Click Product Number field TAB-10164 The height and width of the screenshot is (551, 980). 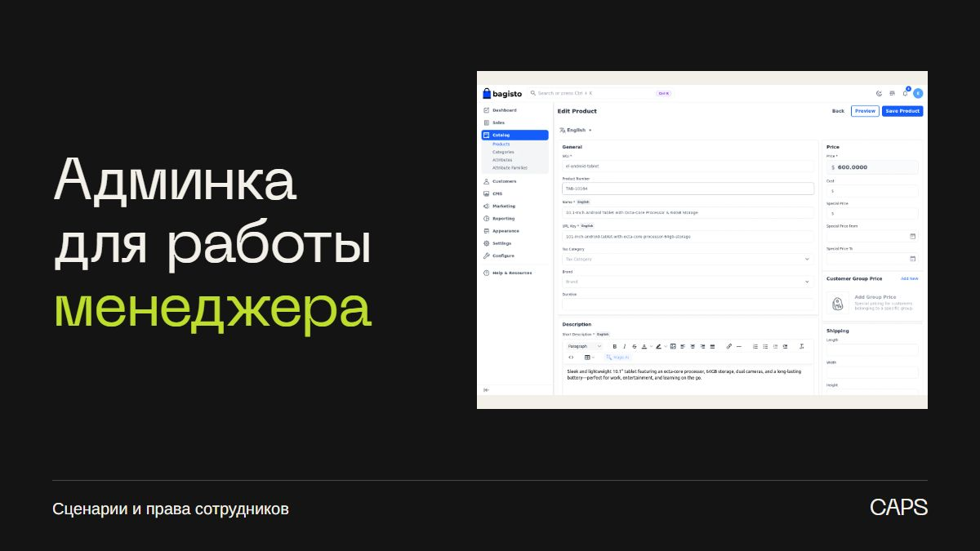688,189
